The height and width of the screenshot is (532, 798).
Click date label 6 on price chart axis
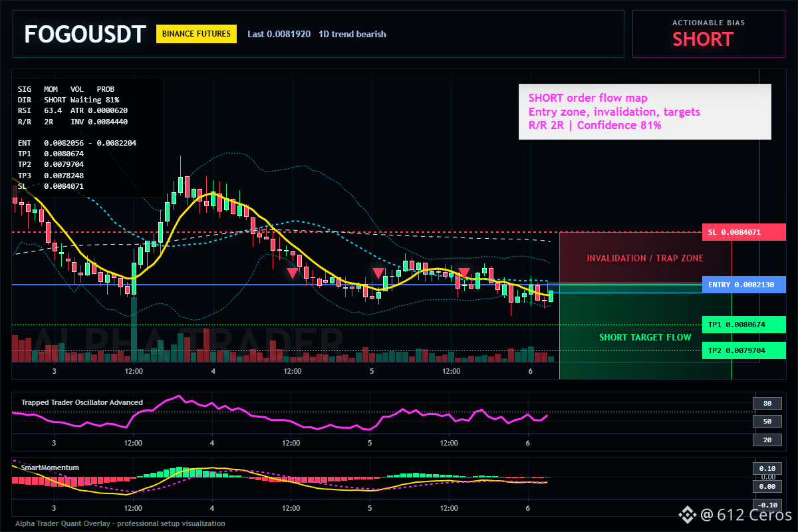pos(530,371)
